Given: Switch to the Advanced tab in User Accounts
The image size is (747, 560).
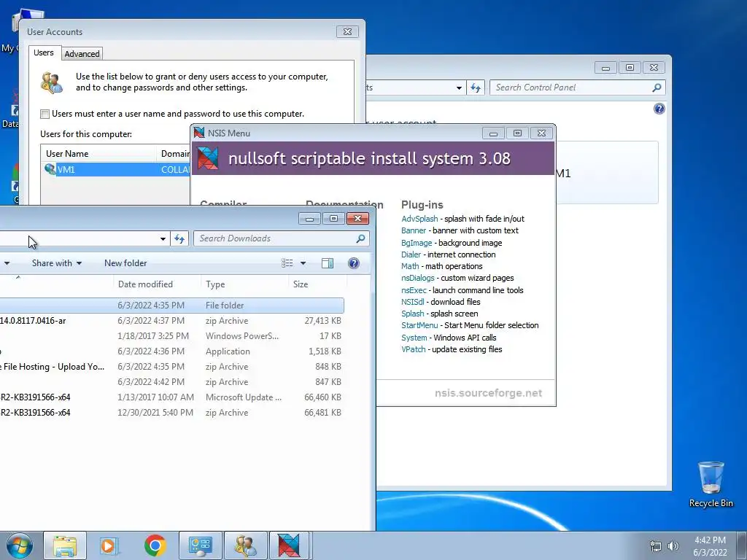Looking at the screenshot, I should coord(82,54).
